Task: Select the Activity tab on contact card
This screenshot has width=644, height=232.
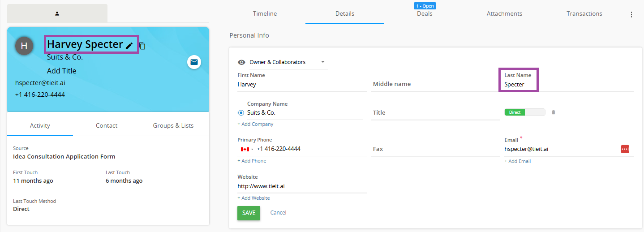Action: tap(40, 126)
